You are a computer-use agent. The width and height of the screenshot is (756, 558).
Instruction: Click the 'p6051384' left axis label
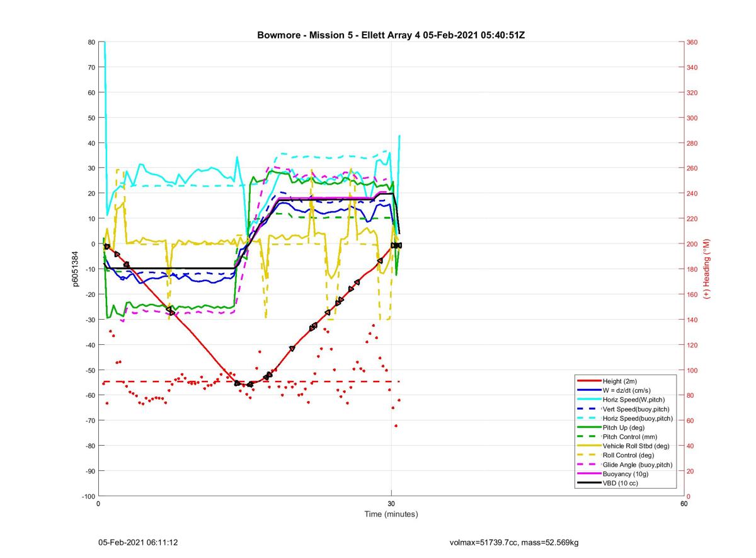75,269
